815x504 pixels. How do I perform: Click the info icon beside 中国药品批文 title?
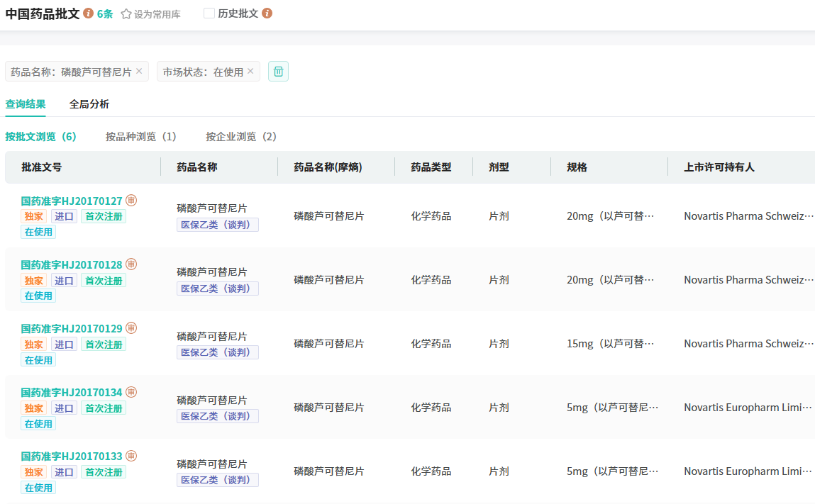89,13
